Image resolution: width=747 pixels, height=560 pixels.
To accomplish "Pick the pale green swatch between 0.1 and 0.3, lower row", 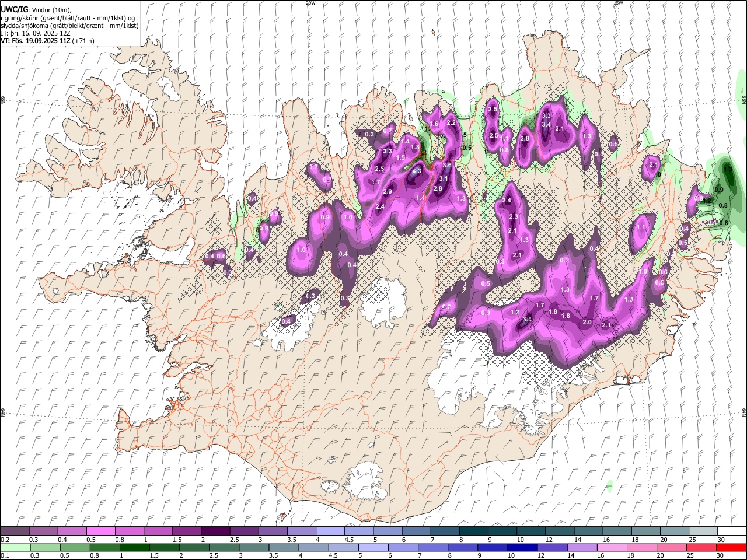I will pyautogui.click(x=15, y=547).
